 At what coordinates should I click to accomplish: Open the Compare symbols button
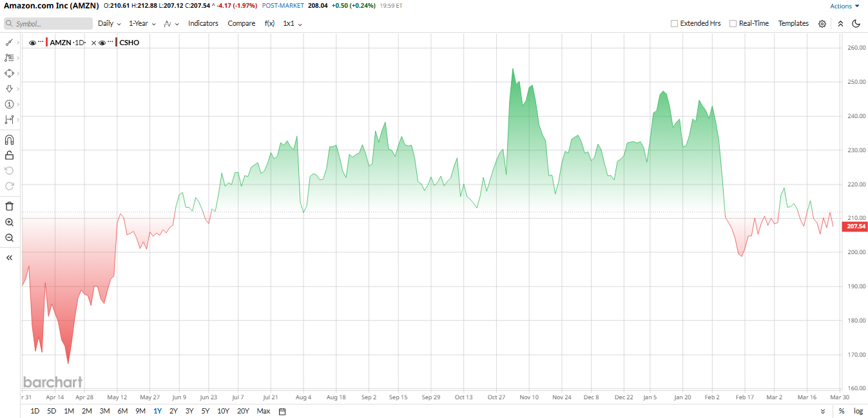point(242,23)
